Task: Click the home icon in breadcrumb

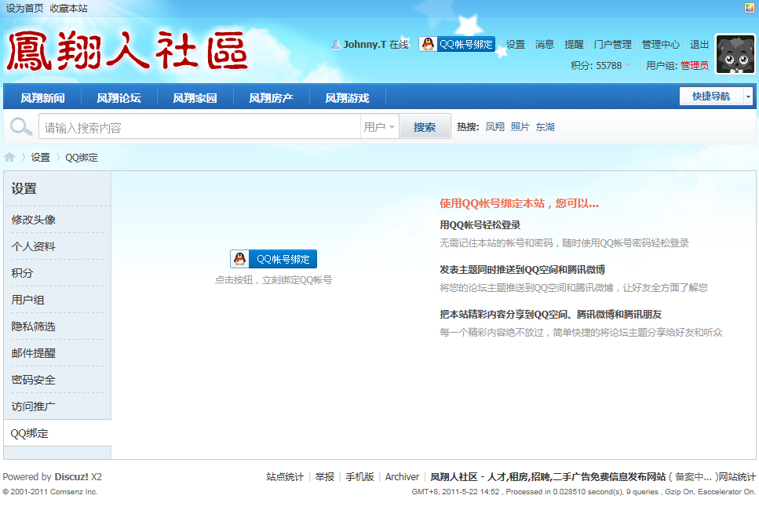Action: [x=9, y=157]
